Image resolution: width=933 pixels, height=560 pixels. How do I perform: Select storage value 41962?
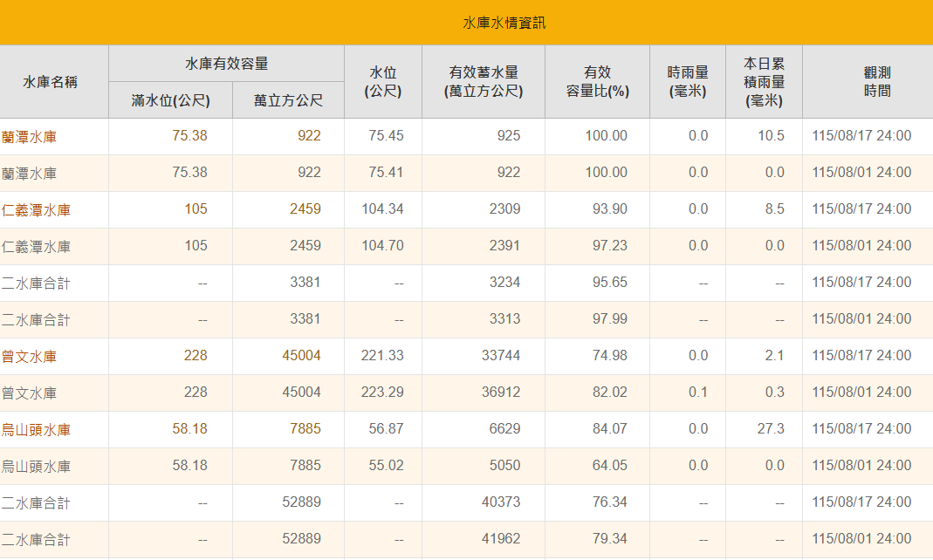(501, 538)
